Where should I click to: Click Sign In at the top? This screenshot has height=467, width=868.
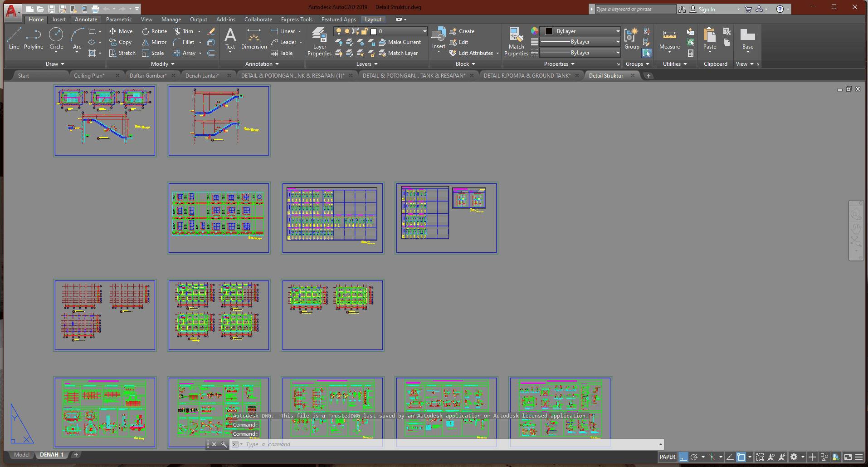coord(706,10)
